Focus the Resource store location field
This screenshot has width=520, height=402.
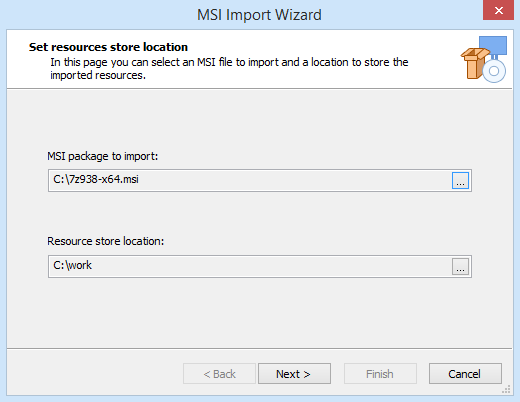(x=250, y=266)
